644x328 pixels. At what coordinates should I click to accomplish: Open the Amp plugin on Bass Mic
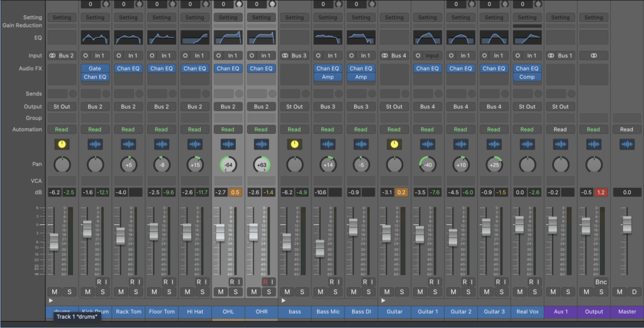click(327, 77)
